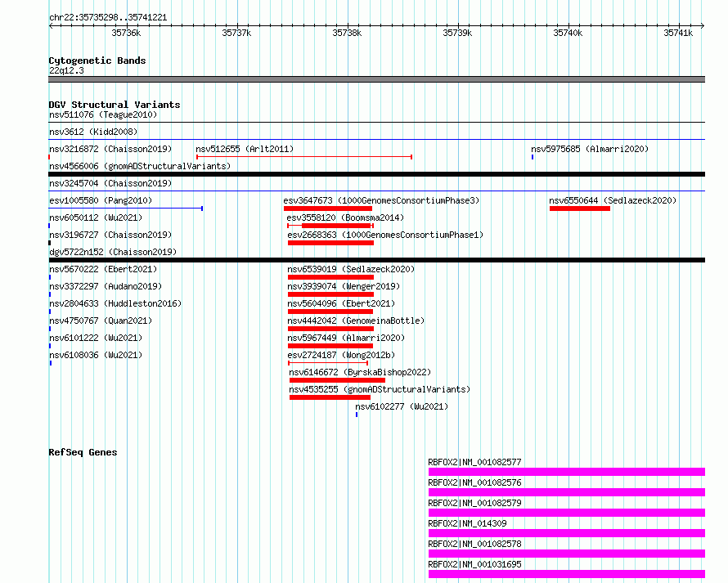The width and height of the screenshot is (728, 583).
Task: Select RBFOX2|NM_001082576 transcript label
Action: (x=474, y=482)
